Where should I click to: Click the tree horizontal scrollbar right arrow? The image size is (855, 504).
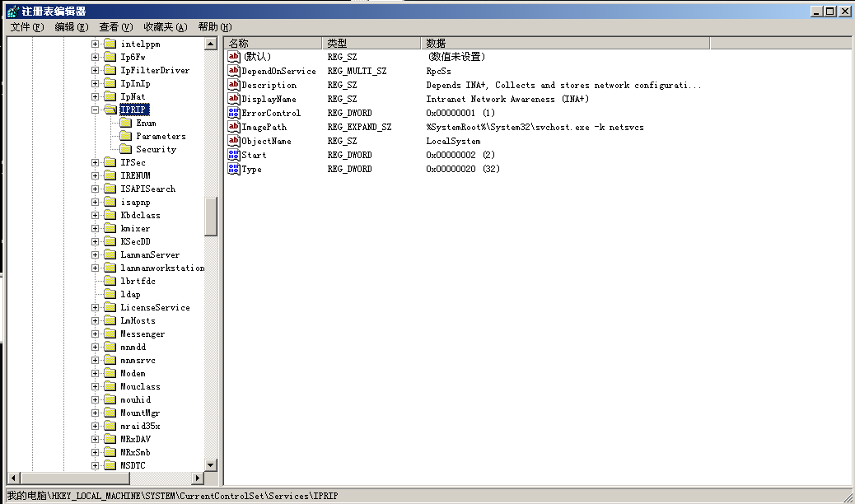(198, 478)
